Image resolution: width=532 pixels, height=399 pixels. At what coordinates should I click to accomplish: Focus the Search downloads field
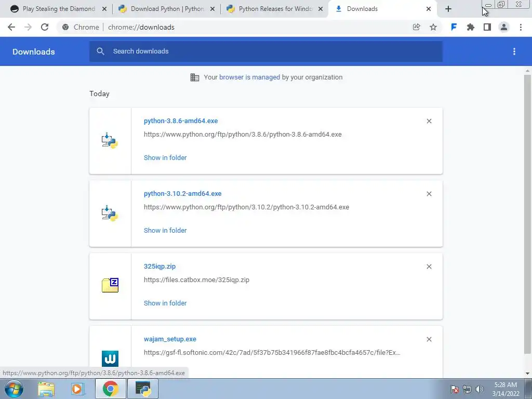point(265,51)
